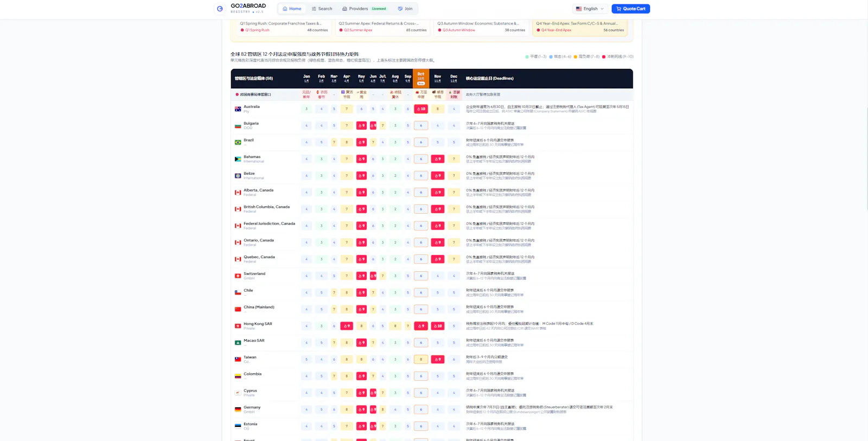This screenshot has height=441, width=868.
Task: Click Bulgaria's June cell showing 9
Action: pyautogui.click(x=373, y=126)
